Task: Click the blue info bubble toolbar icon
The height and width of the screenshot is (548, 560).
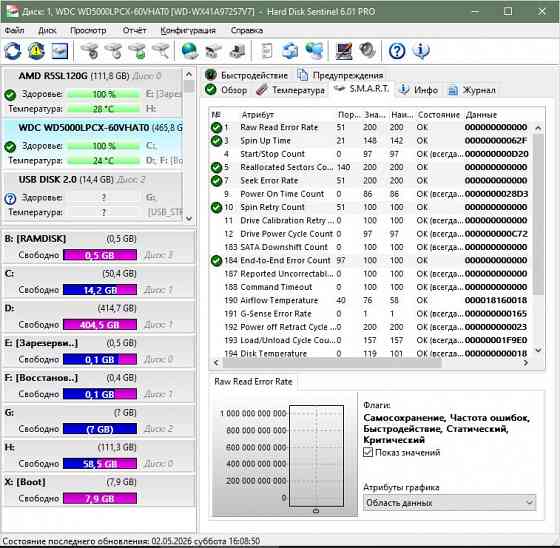Action: click(421, 51)
